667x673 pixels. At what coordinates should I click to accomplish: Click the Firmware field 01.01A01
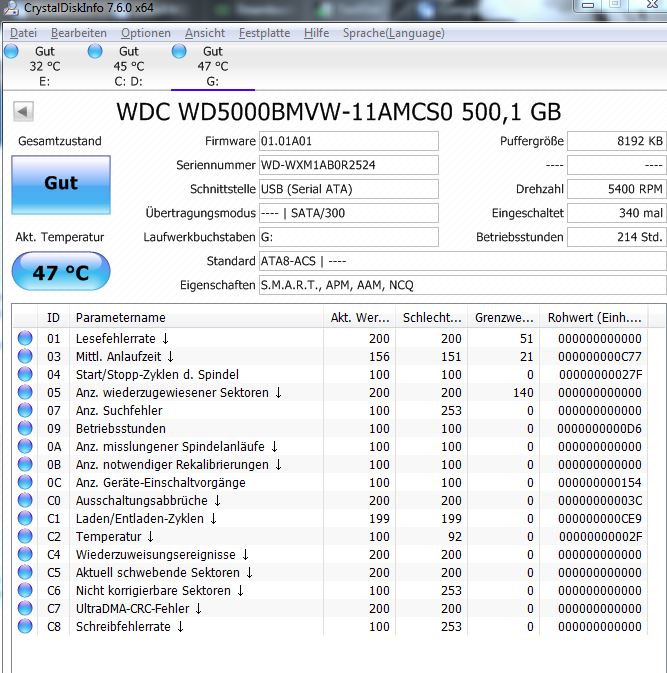[x=349, y=141]
